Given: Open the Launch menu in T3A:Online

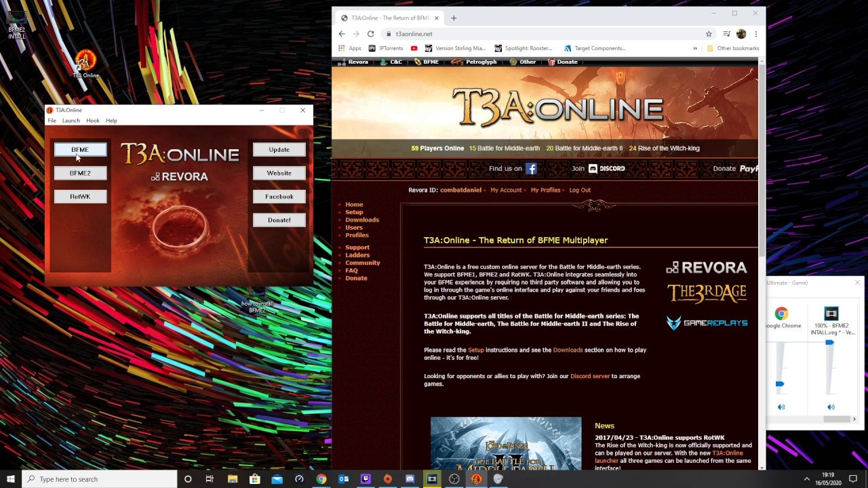Looking at the screenshot, I should point(71,121).
